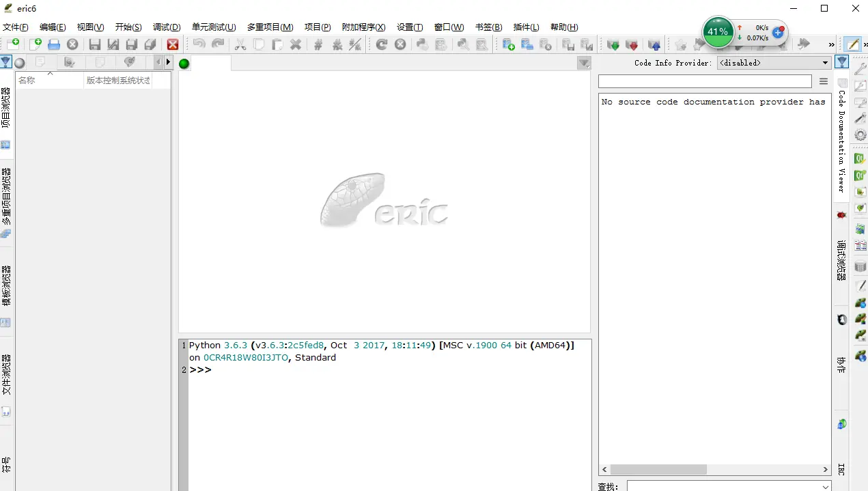Image resolution: width=868 pixels, height=491 pixels.
Task: Click the Copy icon in edit toolbar
Action: pyautogui.click(x=259, y=44)
